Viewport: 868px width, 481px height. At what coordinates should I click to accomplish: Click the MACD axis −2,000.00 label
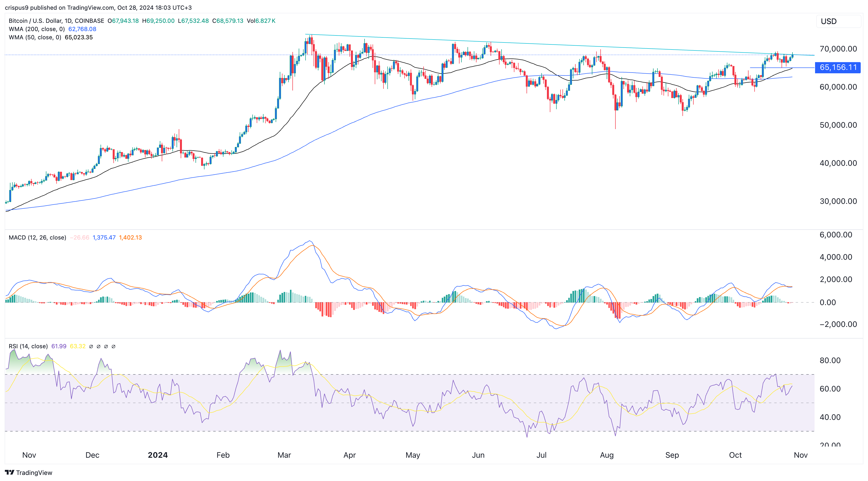point(838,324)
